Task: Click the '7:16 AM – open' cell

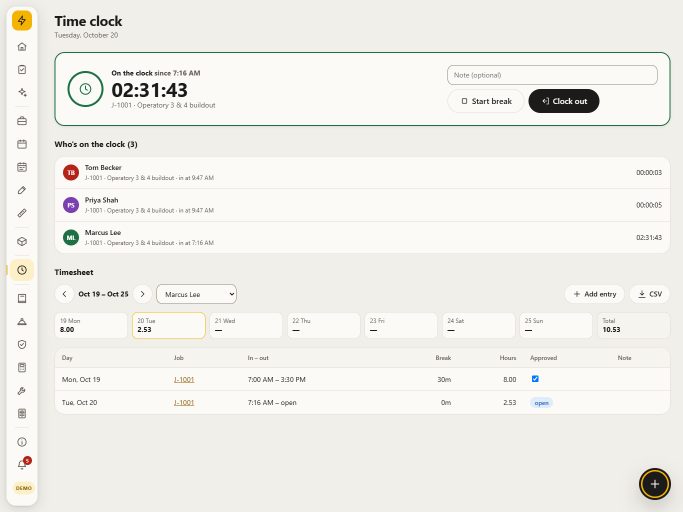Action: tap(272, 403)
